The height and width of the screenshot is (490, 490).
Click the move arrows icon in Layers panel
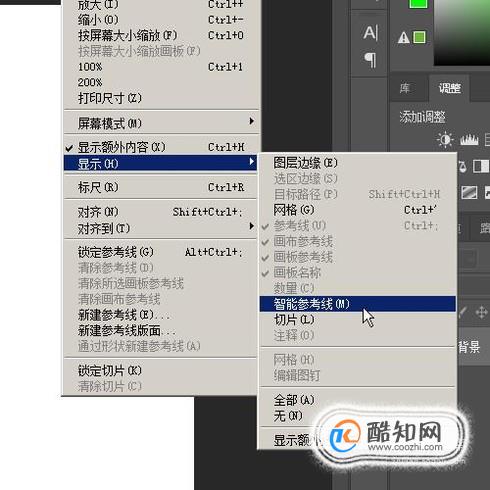481,313
